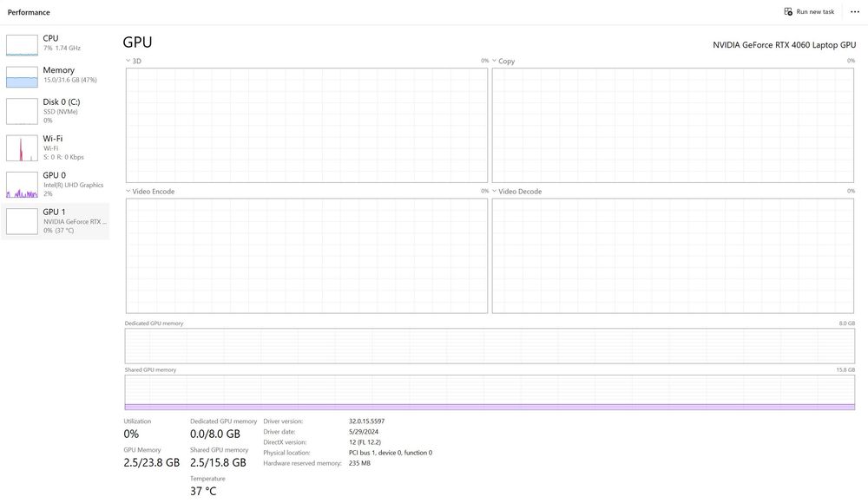Click the driver version value 32.0.15.5597
This screenshot has height=503, width=868.
pyautogui.click(x=366, y=421)
